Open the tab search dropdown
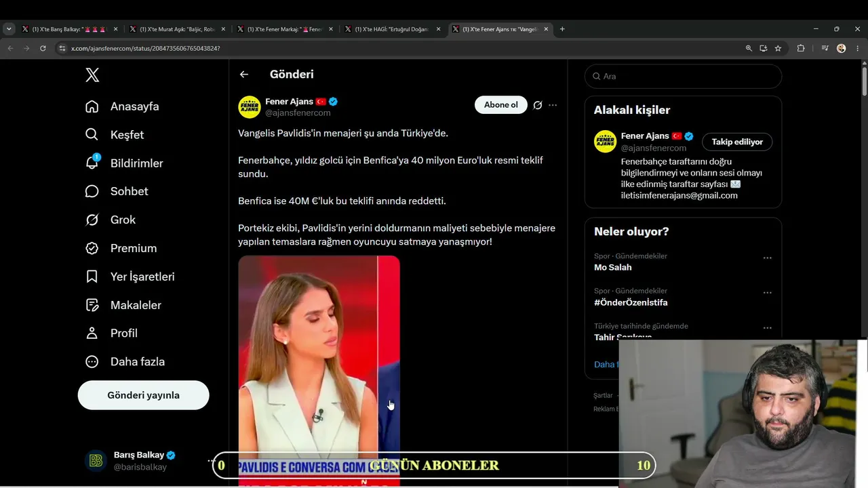868x488 pixels. 9,29
